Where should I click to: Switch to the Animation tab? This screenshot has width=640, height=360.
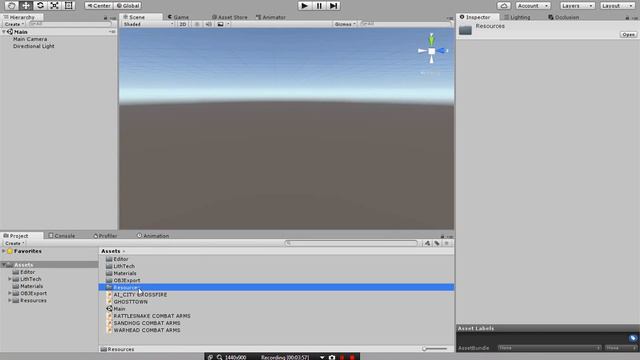coord(153,236)
